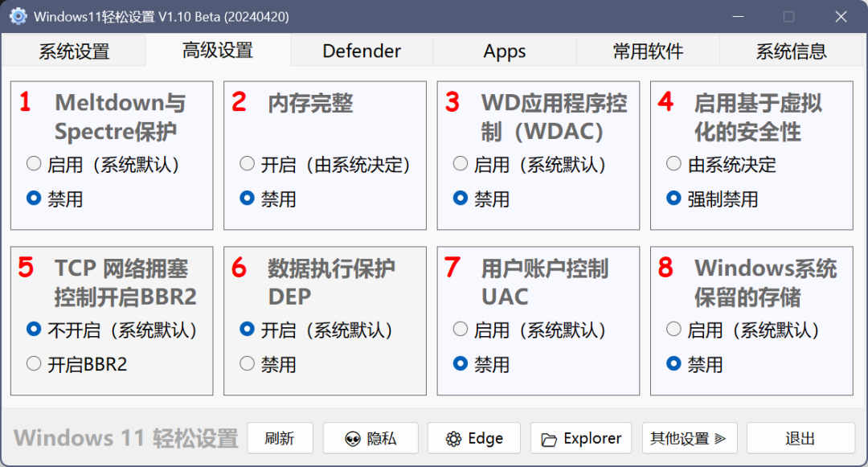
Task: Select 禁用 for 数据执行保护 DEP
Action: 248,364
